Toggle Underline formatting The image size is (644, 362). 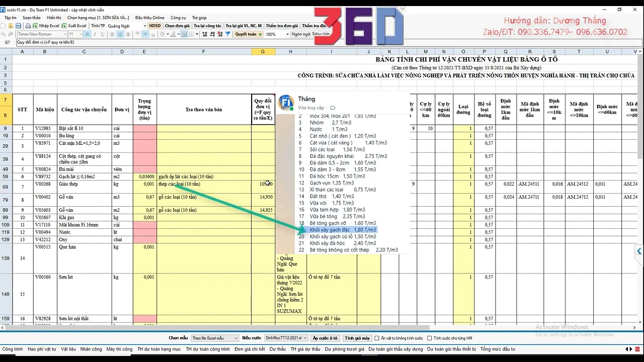click(x=103, y=34)
